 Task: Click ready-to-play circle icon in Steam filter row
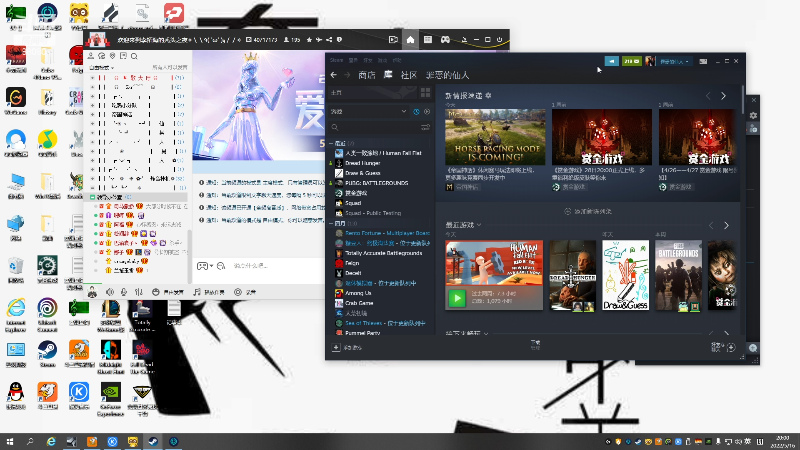(x=427, y=111)
